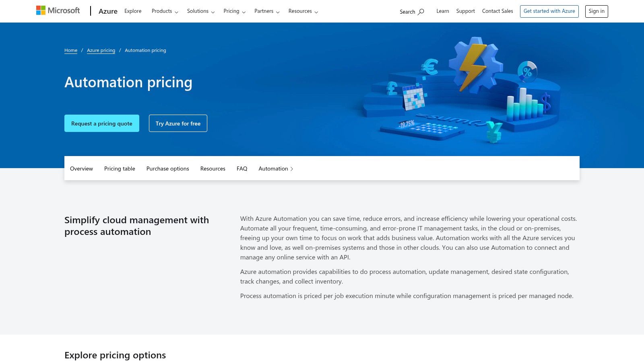Click Get started with Azure button
This screenshot has height=362, width=644.
(x=549, y=11)
